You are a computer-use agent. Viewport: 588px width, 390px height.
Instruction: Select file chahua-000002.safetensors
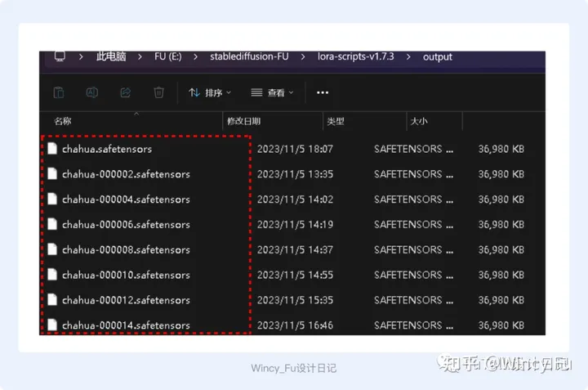click(126, 174)
